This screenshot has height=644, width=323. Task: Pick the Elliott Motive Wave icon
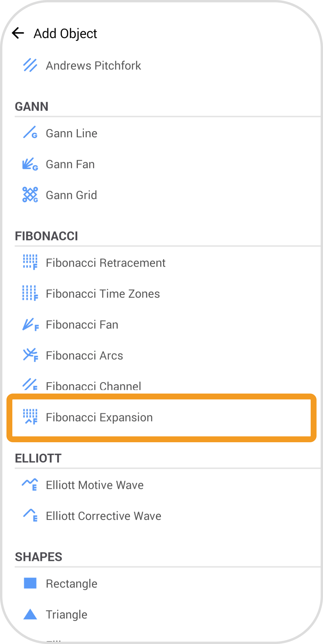pos(30,484)
